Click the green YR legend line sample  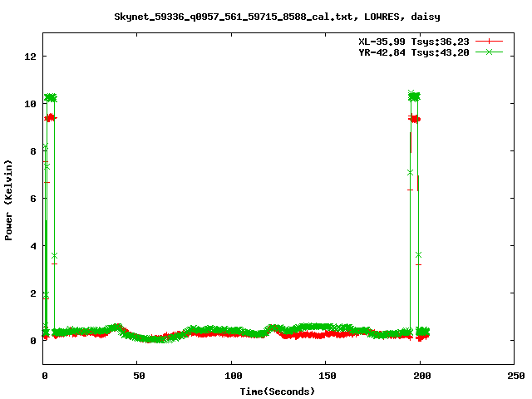[489, 52]
